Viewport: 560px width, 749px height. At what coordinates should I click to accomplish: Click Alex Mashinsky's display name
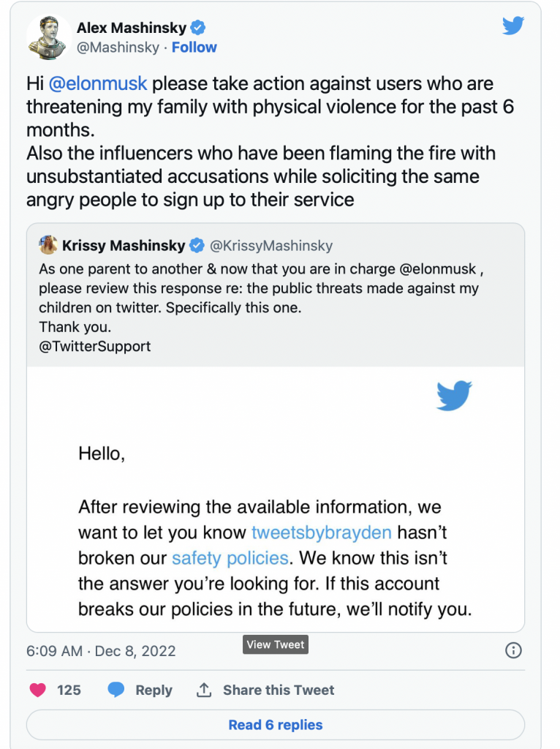click(132, 28)
